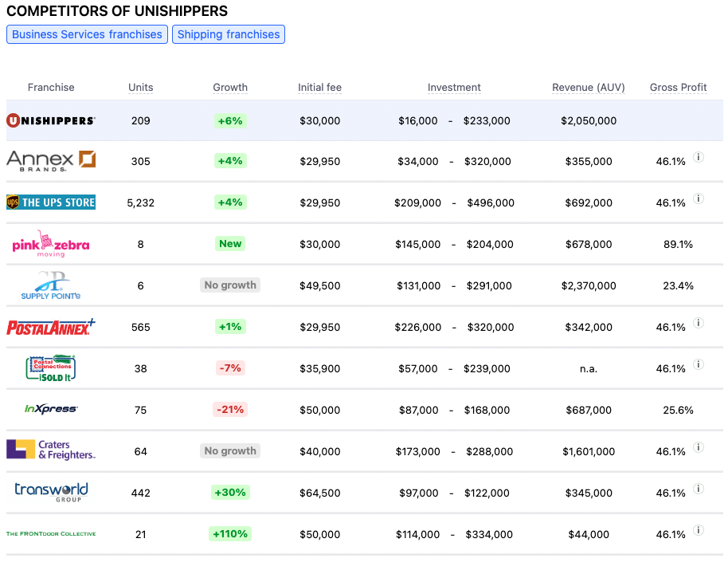Select the 23.4% gross profit value
The height and width of the screenshot is (566, 728).
pyautogui.click(x=678, y=285)
